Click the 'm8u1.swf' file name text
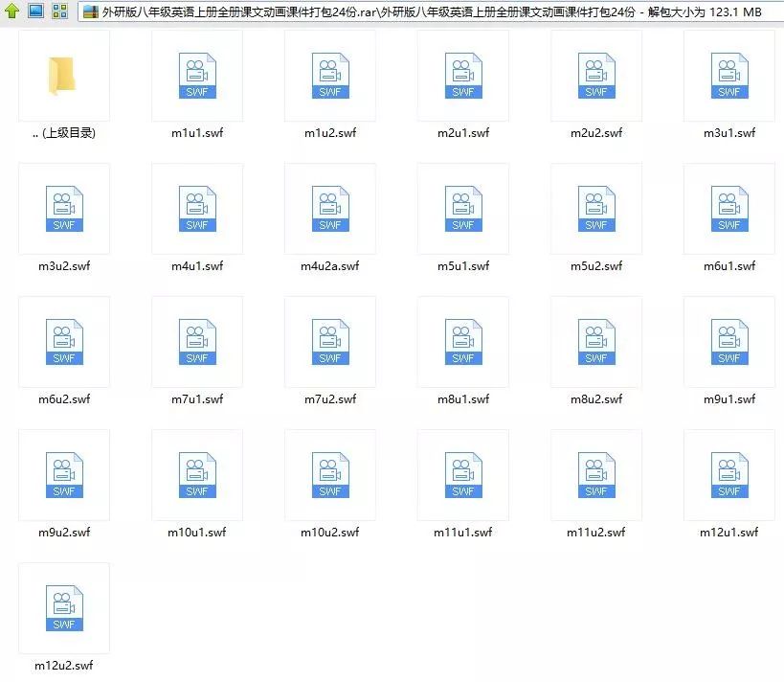784x682 pixels. point(463,399)
